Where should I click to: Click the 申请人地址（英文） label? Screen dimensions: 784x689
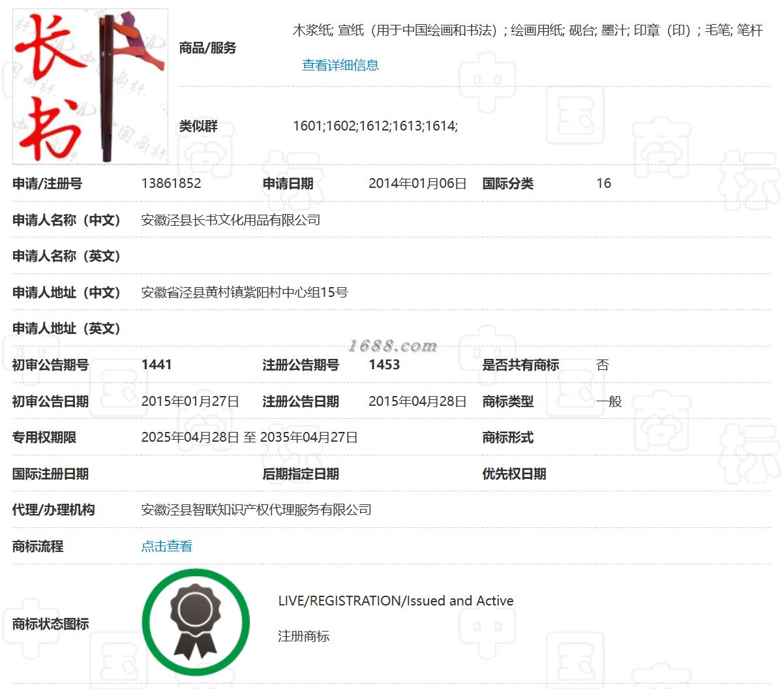67,328
